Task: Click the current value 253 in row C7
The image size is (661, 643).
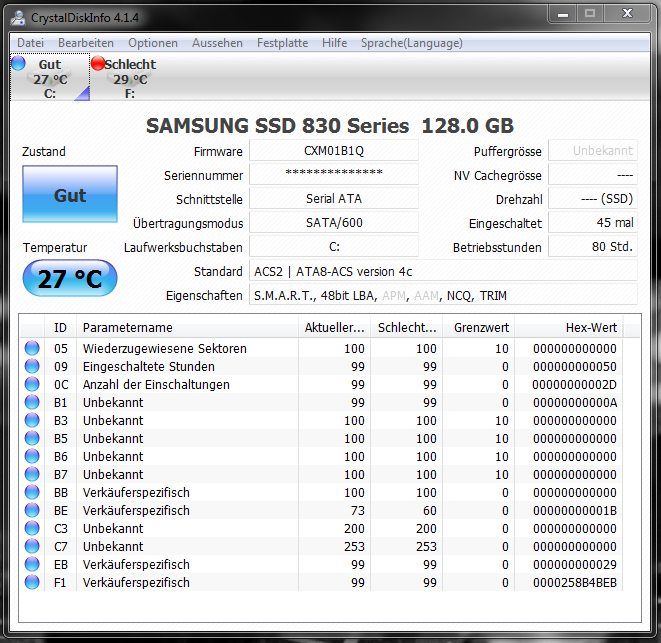Action: [354, 546]
